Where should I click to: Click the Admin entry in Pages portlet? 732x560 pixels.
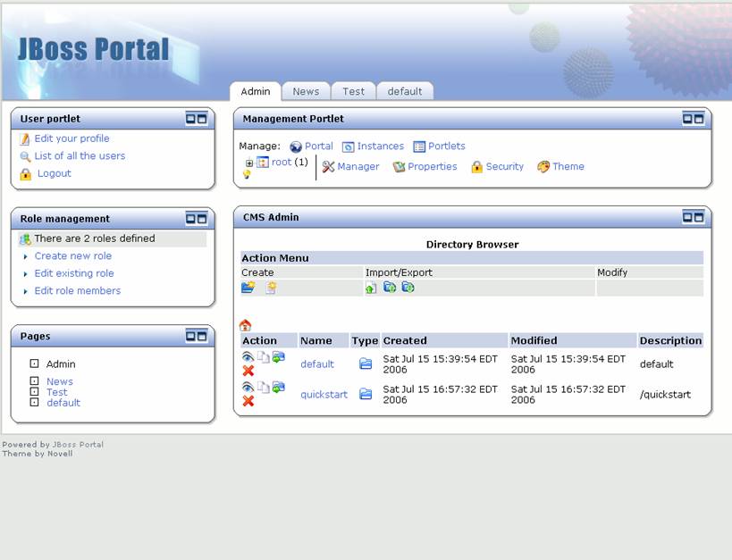point(61,364)
